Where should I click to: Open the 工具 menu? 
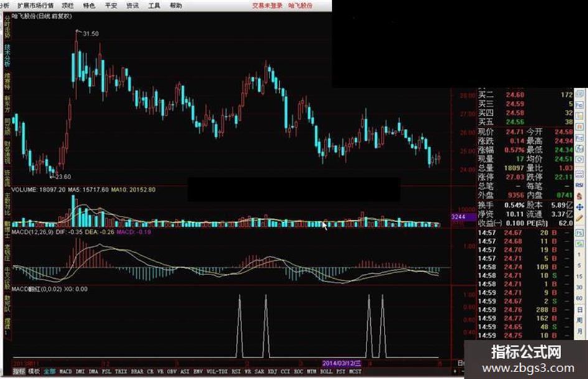pos(154,6)
